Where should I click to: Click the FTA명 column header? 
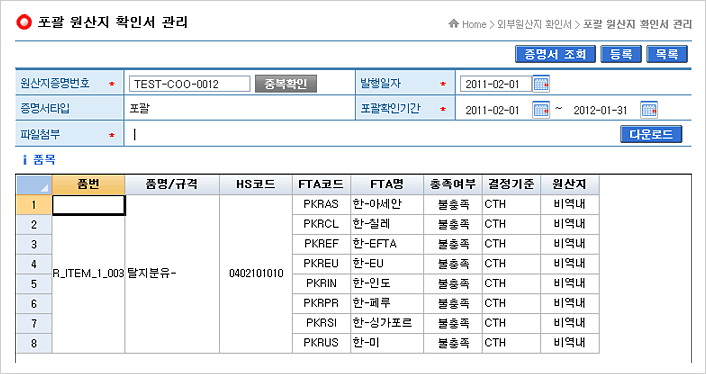(x=387, y=185)
